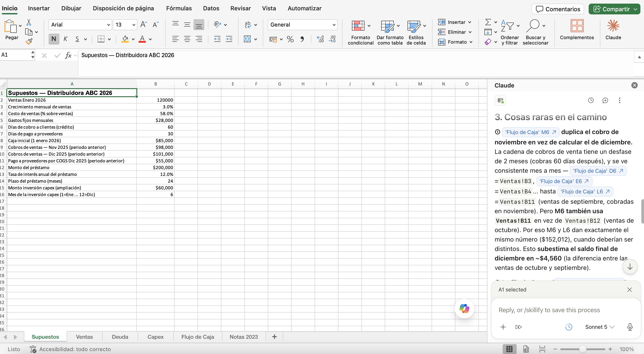
Task: Click the zoom slider in status bar
Action: coord(583,349)
